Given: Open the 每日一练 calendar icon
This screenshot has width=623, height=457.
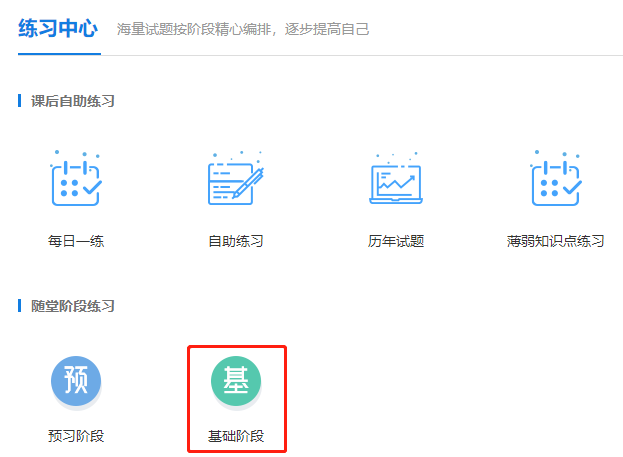Looking at the screenshot, I should (76, 178).
